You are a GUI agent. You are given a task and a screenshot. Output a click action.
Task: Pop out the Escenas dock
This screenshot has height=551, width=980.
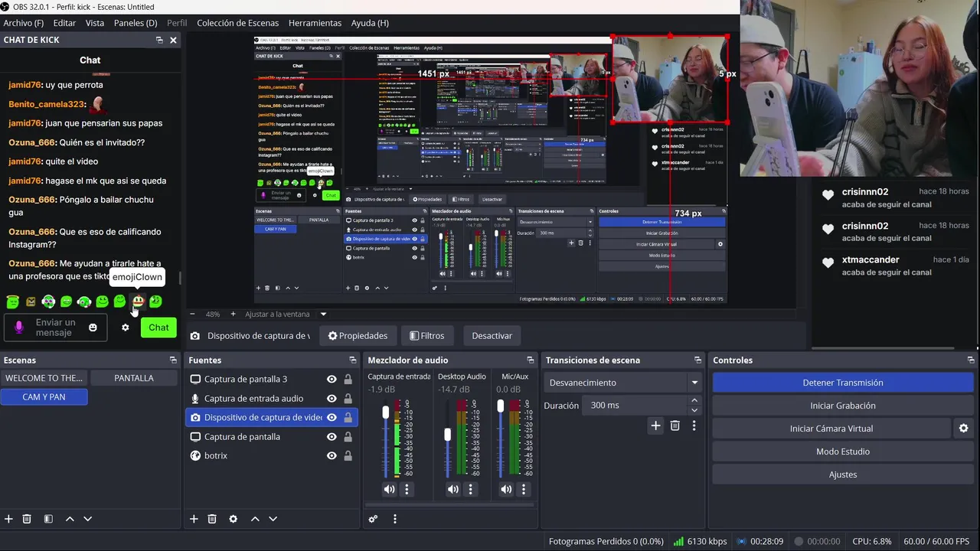pyautogui.click(x=173, y=360)
